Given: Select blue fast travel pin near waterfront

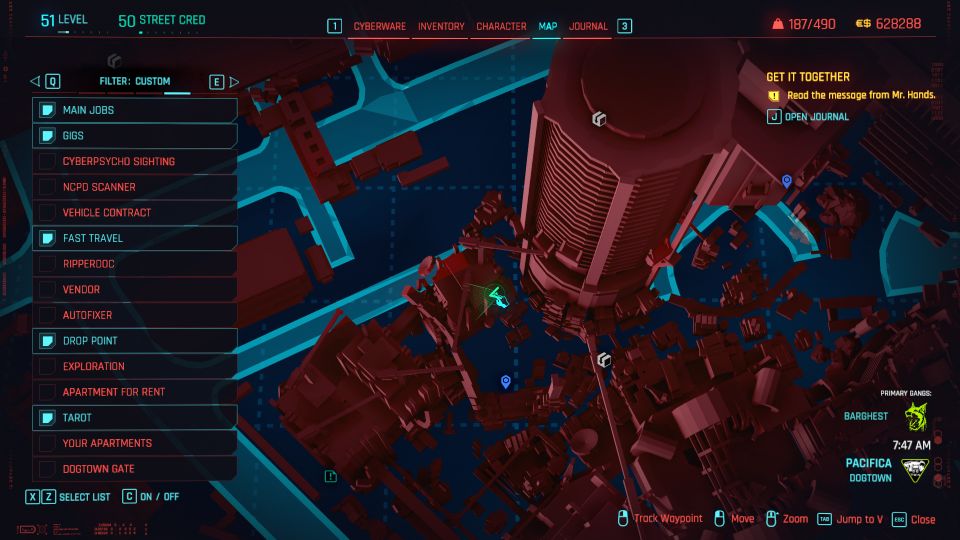Looking at the screenshot, I should pyautogui.click(x=787, y=181).
